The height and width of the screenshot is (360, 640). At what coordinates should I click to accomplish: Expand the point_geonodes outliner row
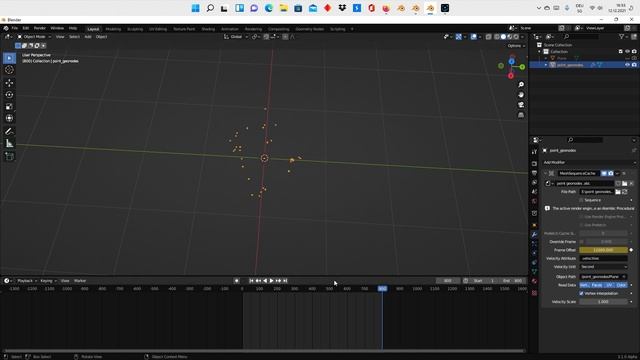pos(546,65)
